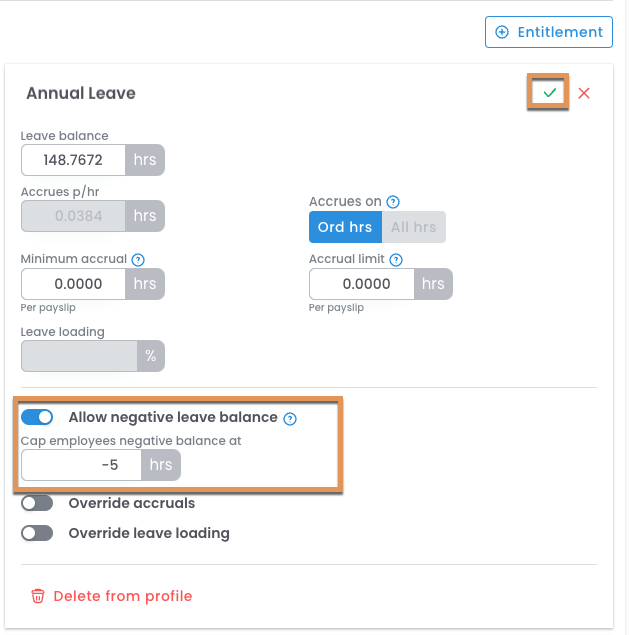Open help icon for Allow negative leave balance
This screenshot has height=635, width=629.
tap(290, 418)
